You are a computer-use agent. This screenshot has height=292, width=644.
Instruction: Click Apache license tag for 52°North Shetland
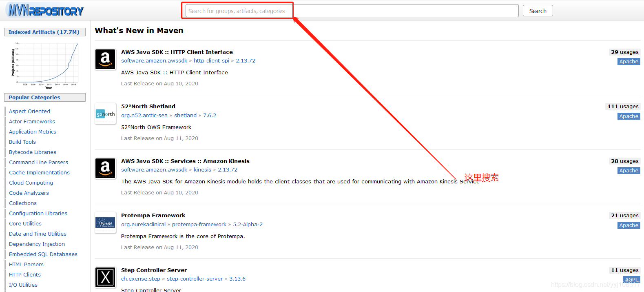click(629, 116)
